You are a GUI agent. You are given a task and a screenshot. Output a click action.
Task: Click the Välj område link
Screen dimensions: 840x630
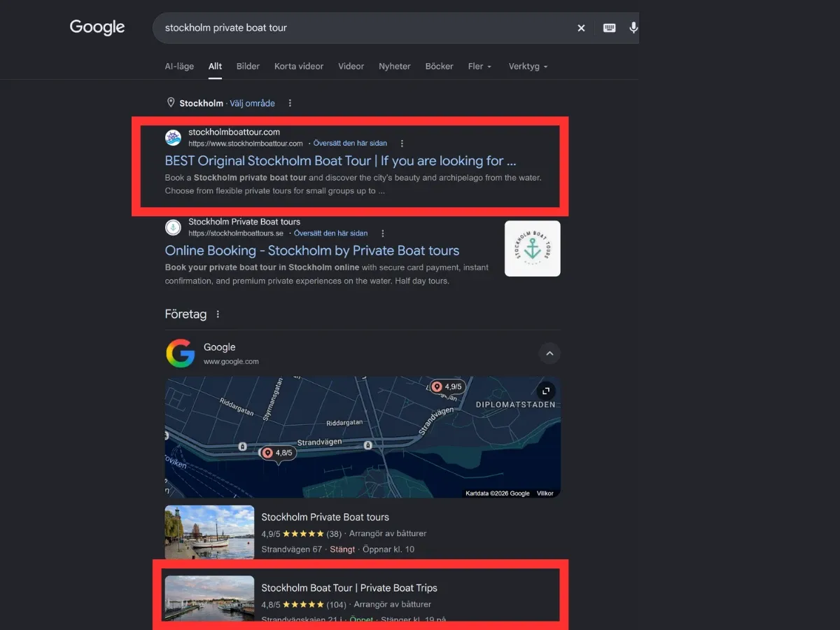point(252,103)
